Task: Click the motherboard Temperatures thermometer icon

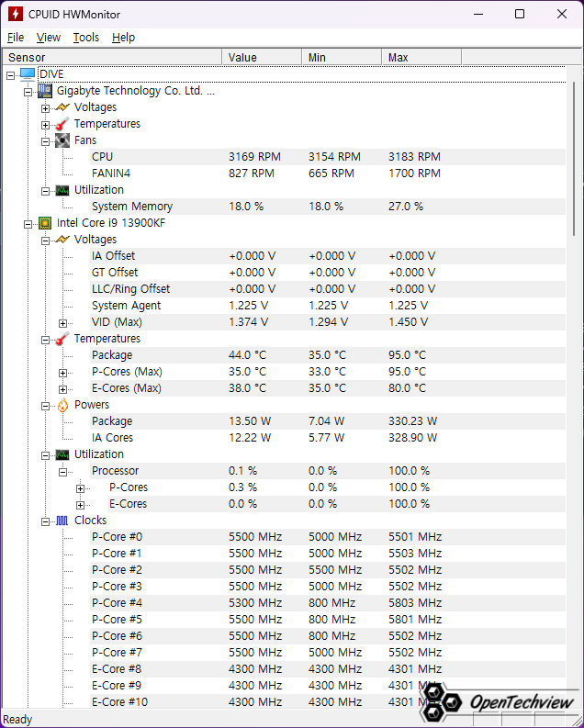Action: click(62, 124)
